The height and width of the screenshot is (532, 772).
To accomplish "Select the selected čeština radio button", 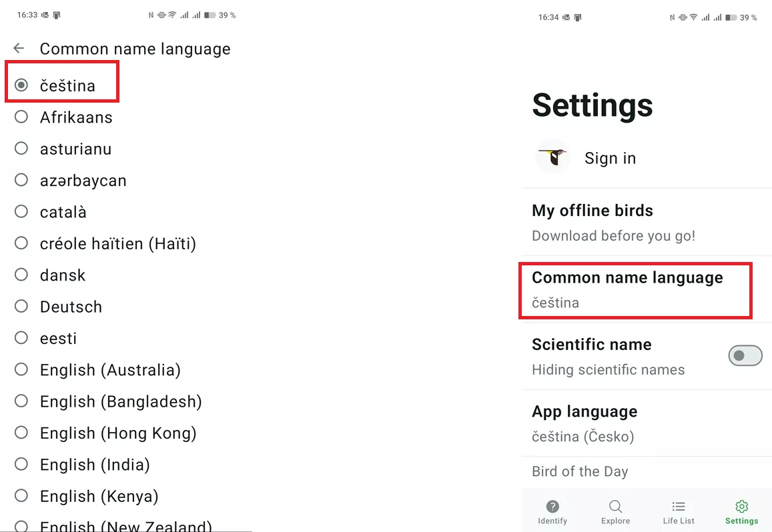I will tap(21, 85).
